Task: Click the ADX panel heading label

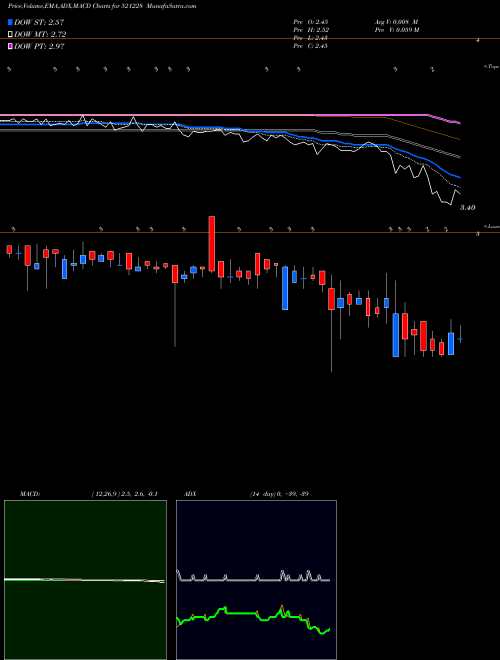Action: click(190, 494)
